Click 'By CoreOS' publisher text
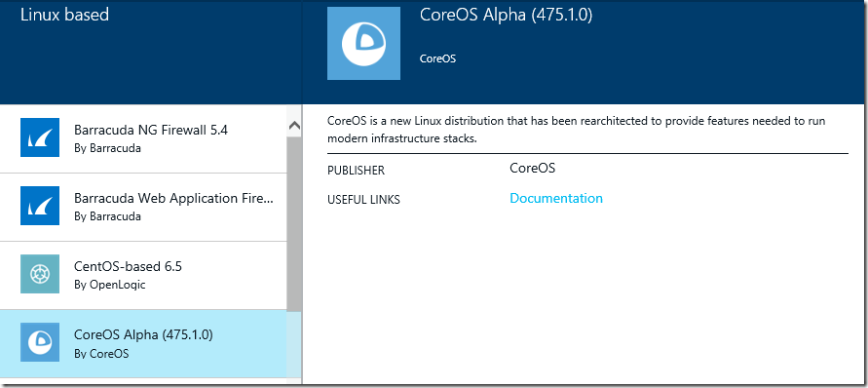 pos(101,353)
